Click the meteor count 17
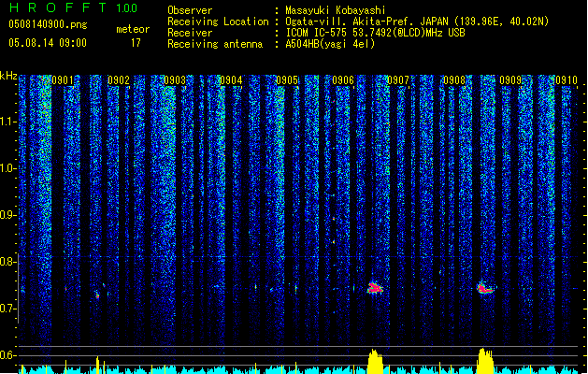This screenshot has width=588, height=374. (x=136, y=43)
